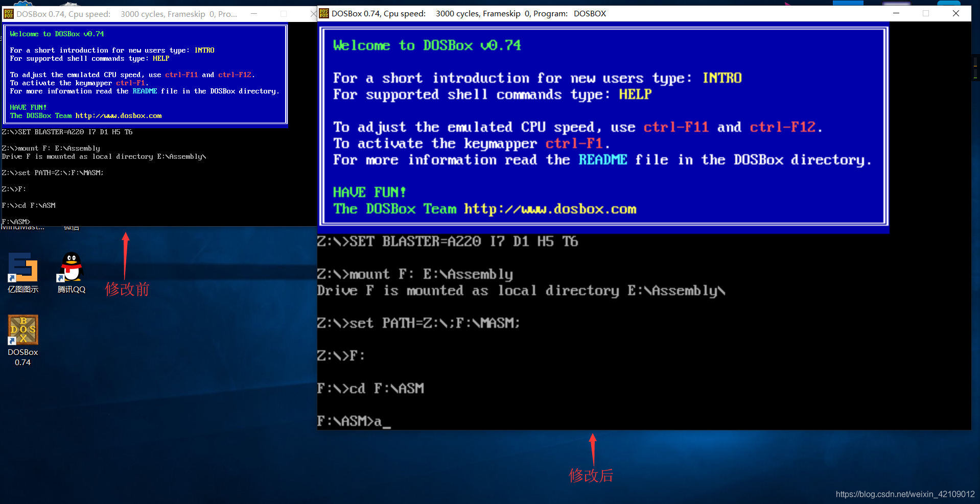The height and width of the screenshot is (504, 980).
Task: Click the 'INTRO' keyword in the right window
Action: point(722,78)
